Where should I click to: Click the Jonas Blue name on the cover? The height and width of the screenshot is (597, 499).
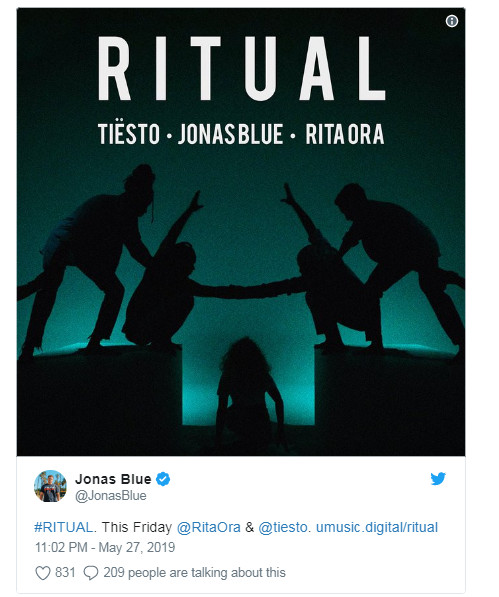(231, 134)
